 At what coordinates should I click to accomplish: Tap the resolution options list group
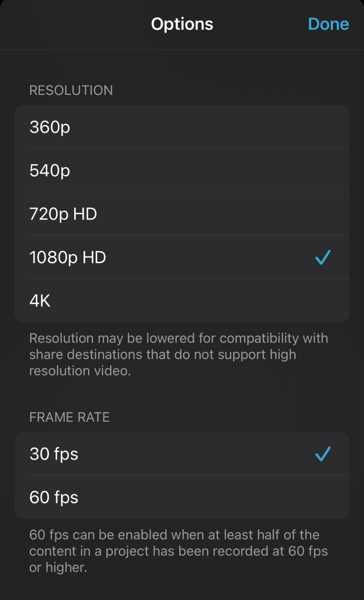(182, 214)
